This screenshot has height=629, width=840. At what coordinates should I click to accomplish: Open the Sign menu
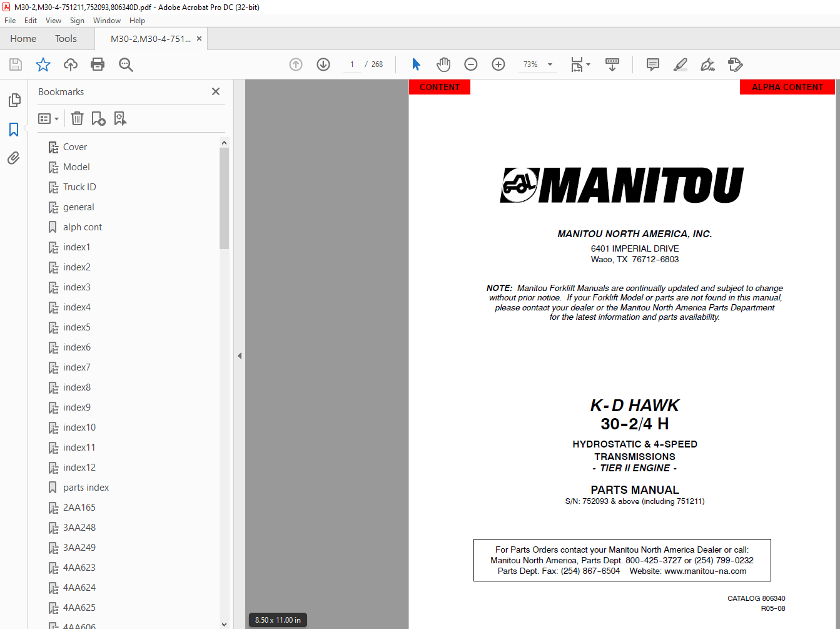coord(77,21)
